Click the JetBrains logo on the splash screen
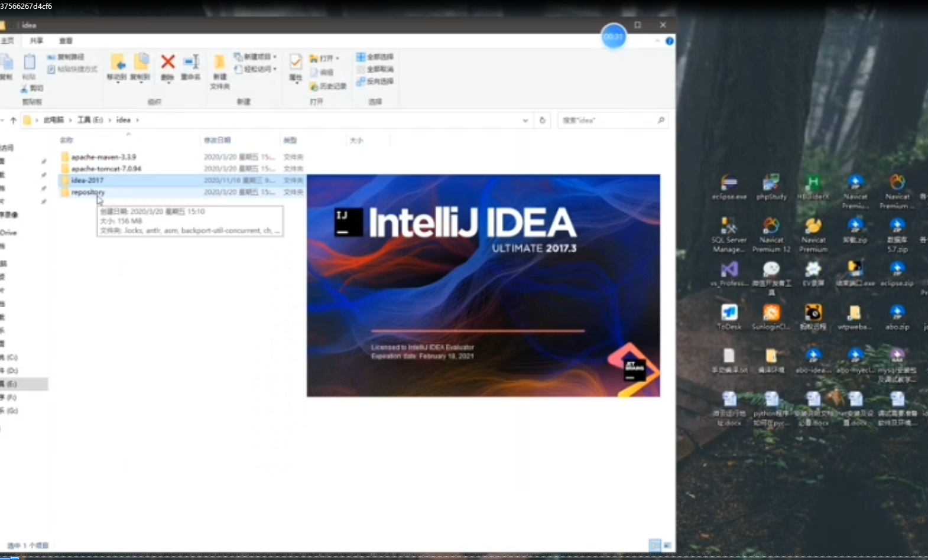This screenshot has height=560, width=928. click(633, 369)
